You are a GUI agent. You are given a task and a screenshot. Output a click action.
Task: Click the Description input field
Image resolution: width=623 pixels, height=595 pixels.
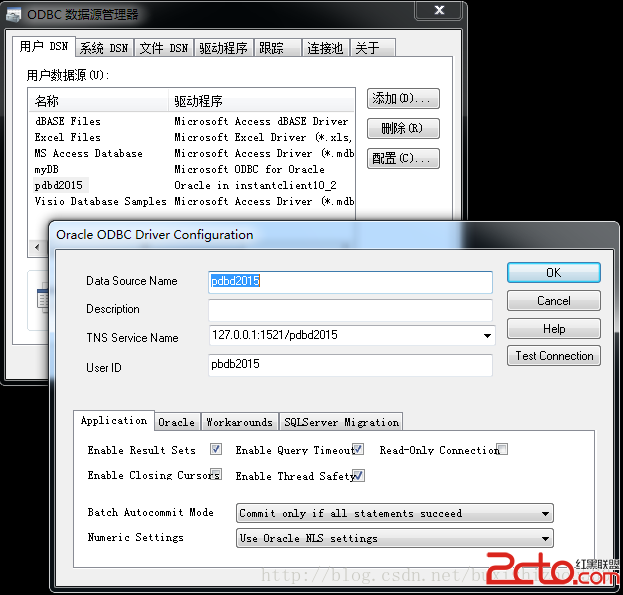point(350,310)
